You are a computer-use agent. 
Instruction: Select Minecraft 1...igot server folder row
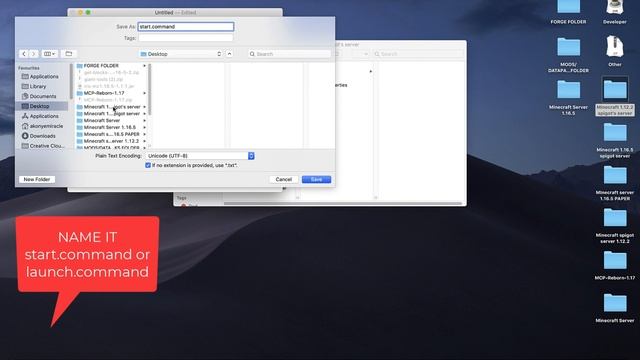(x=111, y=113)
